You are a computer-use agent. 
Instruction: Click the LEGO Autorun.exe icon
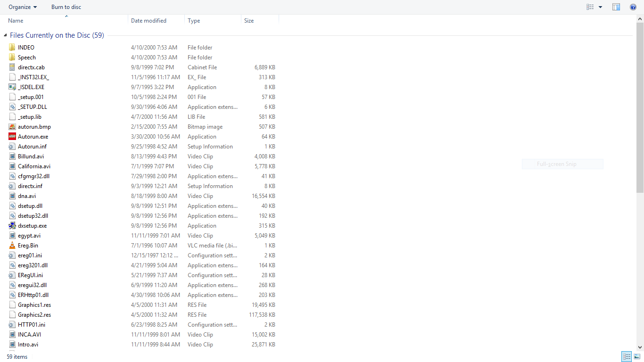point(12,136)
